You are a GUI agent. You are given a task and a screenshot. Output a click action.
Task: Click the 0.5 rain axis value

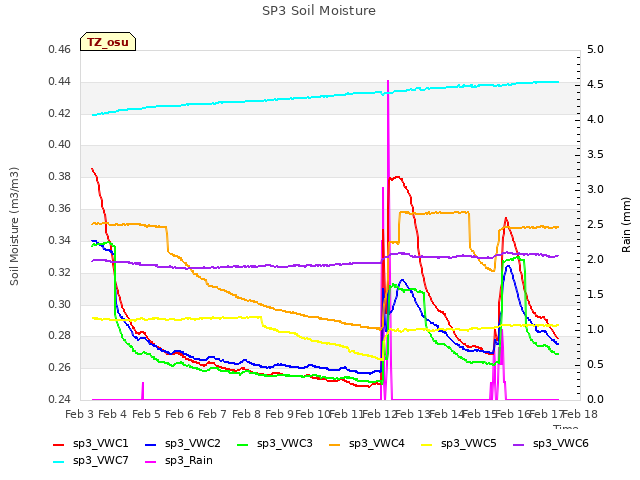[596, 364]
